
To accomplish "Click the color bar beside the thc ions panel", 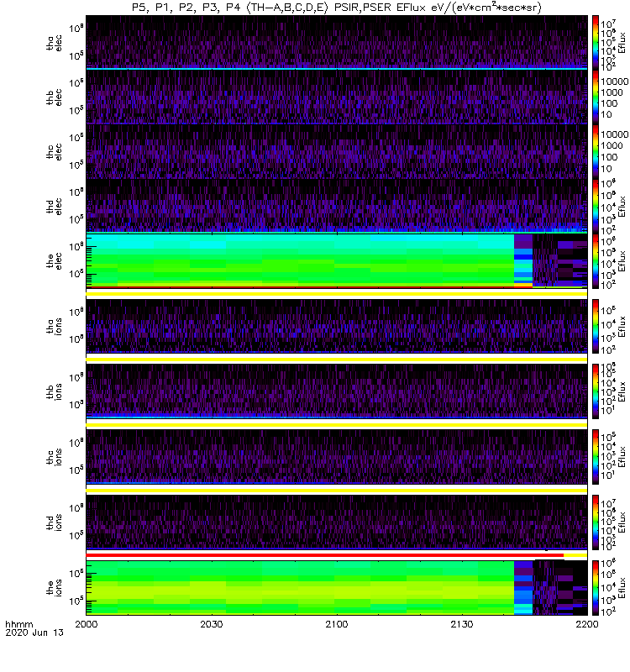I will (x=596, y=457).
